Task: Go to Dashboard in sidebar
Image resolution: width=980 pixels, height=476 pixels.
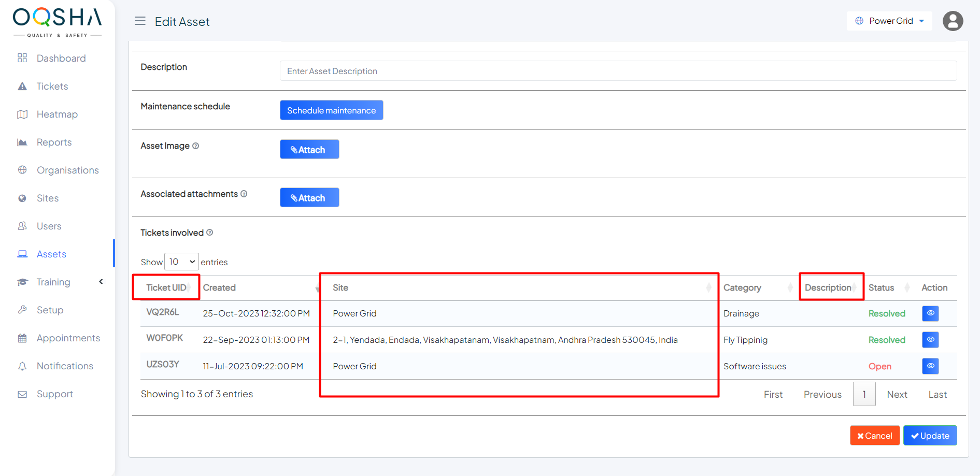Action: pyautogui.click(x=61, y=59)
